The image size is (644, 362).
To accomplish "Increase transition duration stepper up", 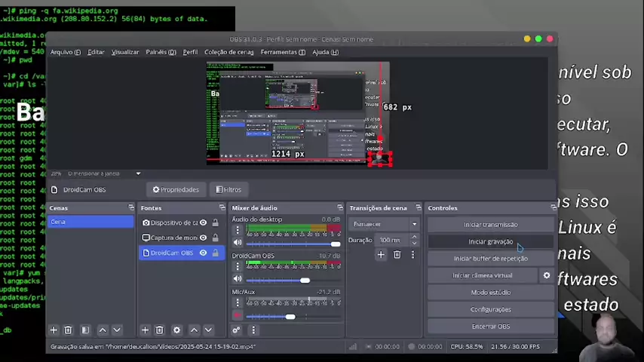I will [x=415, y=237].
